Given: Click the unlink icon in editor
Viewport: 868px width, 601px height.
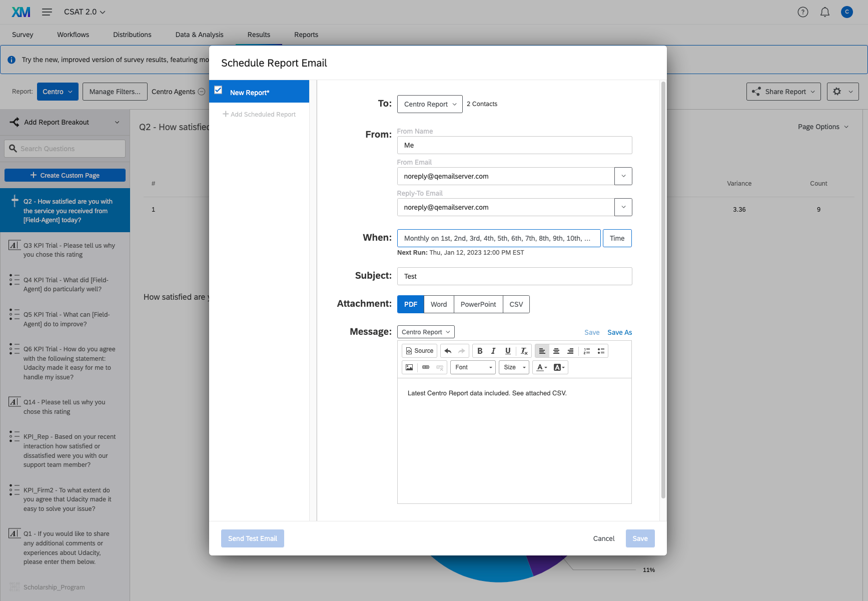Looking at the screenshot, I should (x=440, y=367).
